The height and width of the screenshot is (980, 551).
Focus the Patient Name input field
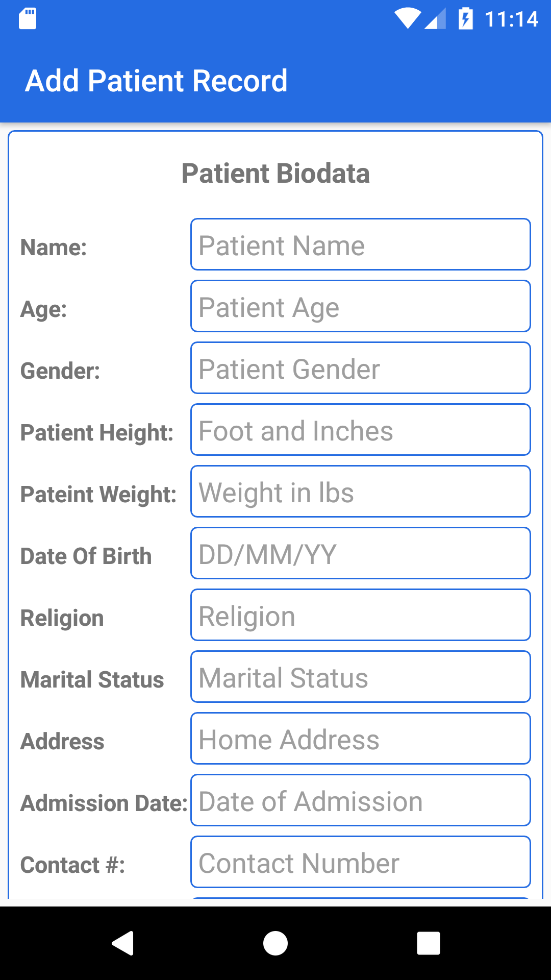coord(360,244)
